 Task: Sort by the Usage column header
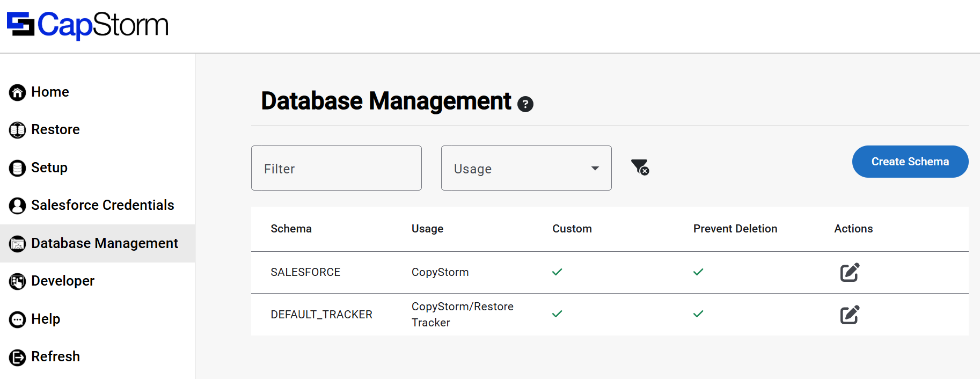point(427,229)
